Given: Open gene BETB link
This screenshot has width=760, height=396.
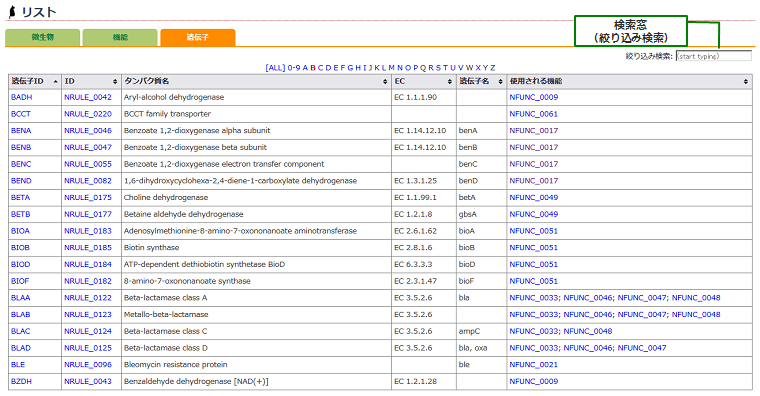Looking at the screenshot, I should (x=20, y=214).
